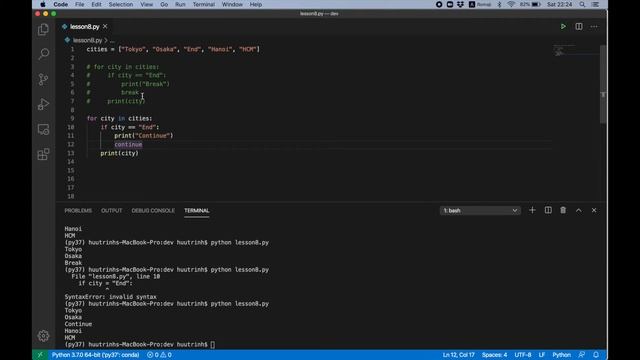Click SyntaxError: invalid syntax in terminal
The width and height of the screenshot is (640, 360).
pos(110,297)
